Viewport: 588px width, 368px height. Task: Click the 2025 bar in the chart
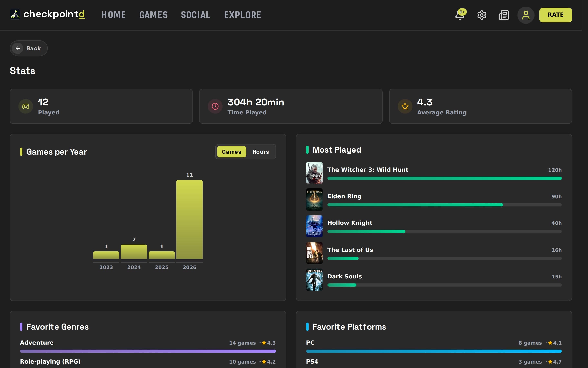coord(161,255)
